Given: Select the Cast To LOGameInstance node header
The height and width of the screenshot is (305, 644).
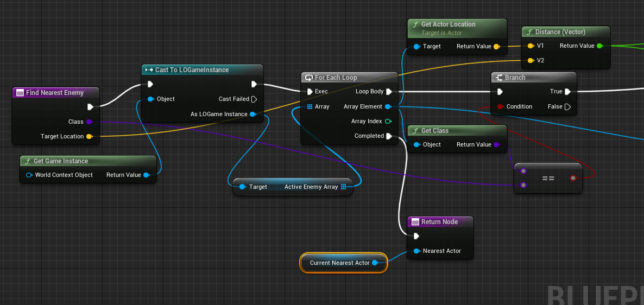Looking at the screenshot, I should click(202, 70).
